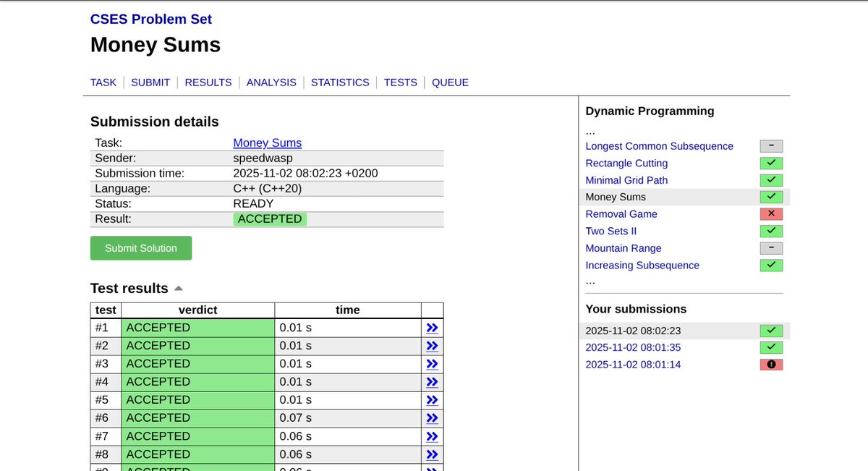Viewport: 868px width, 471px height.
Task: Click red cross icon beside Removal Game
Action: pos(771,214)
